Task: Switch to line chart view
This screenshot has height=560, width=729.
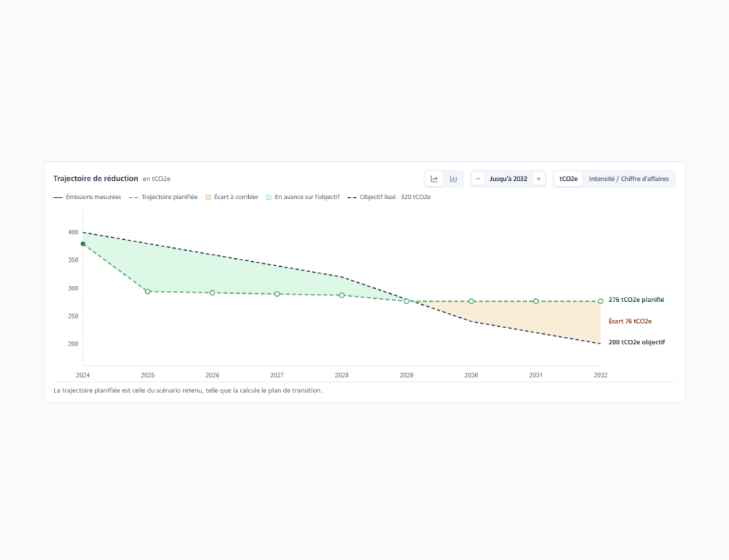Action: (434, 179)
